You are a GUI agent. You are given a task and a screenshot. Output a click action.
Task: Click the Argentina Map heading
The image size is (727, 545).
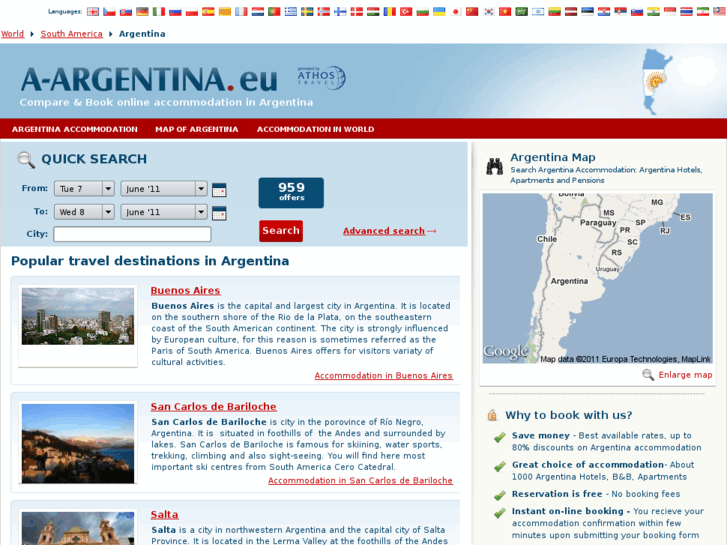[x=553, y=157]
